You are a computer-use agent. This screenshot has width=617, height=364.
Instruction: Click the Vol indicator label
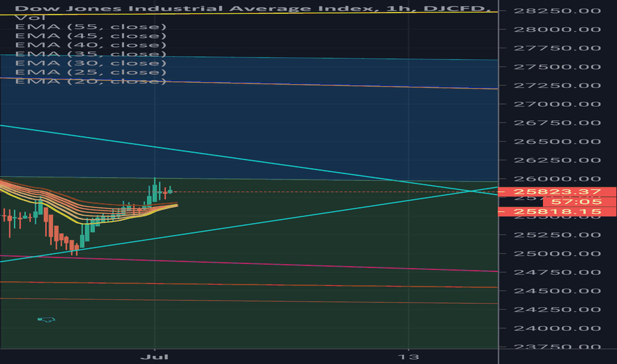coord(30,18)
